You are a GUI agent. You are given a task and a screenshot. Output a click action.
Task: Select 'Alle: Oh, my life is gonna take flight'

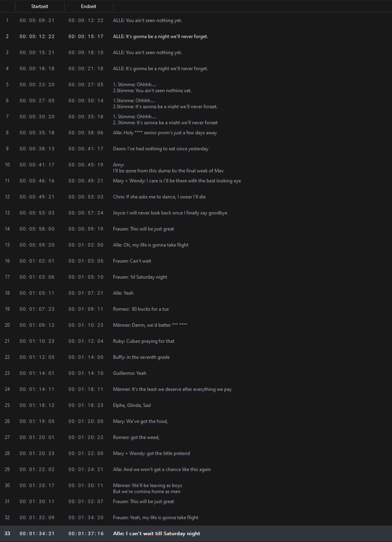[x=196, y=245]
